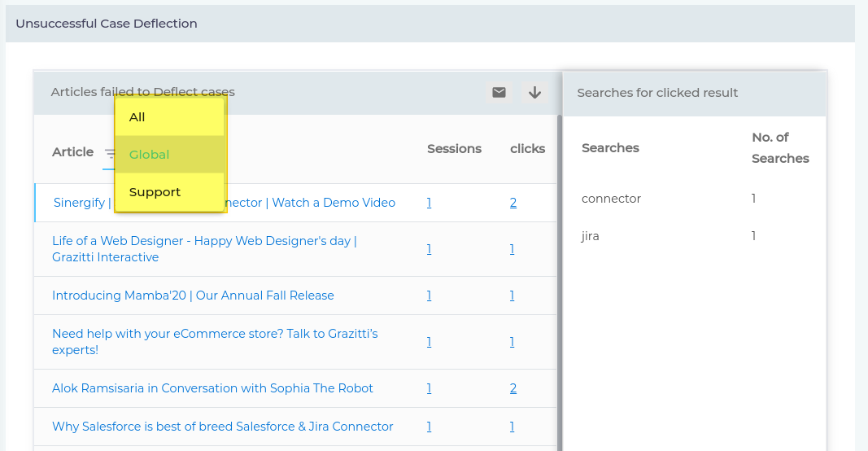Click sessions count for Sinergify row

click(429, 203)
